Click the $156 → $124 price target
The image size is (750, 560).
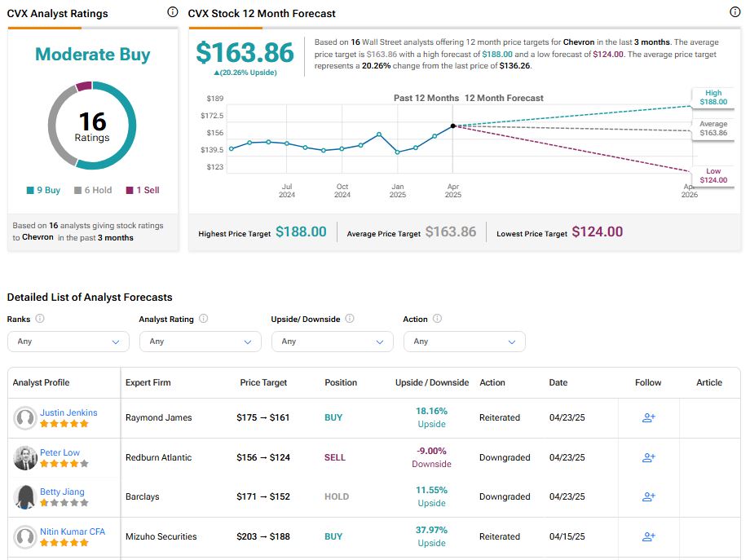coord(263,457)
